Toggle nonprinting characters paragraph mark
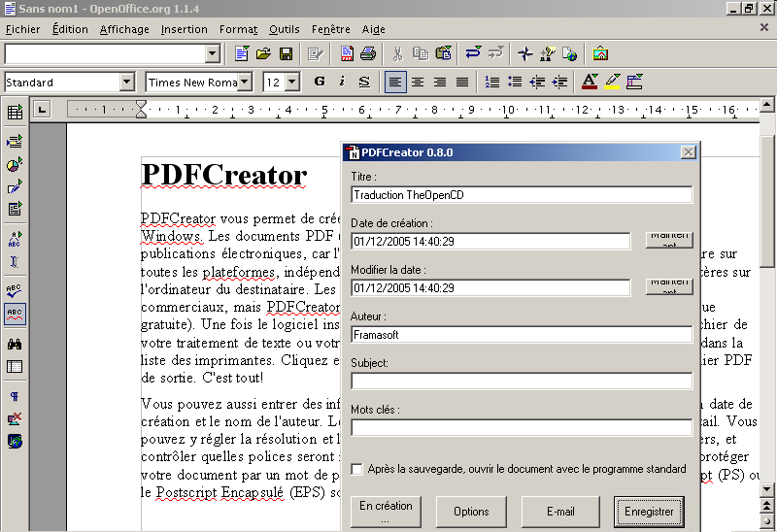 tap(15, 396)
